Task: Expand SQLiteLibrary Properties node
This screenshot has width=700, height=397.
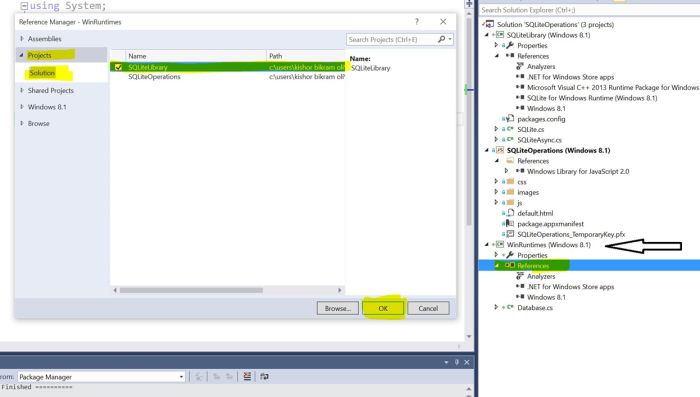Action: pyautogui.click(x=496, y=45)
